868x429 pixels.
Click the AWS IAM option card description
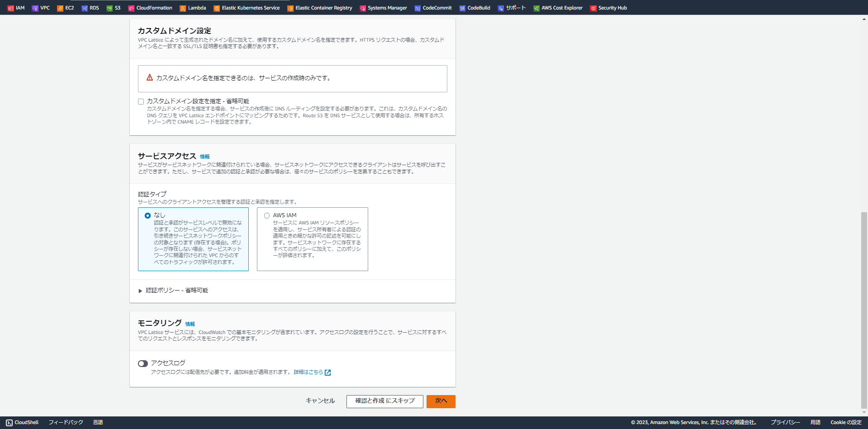317,239
